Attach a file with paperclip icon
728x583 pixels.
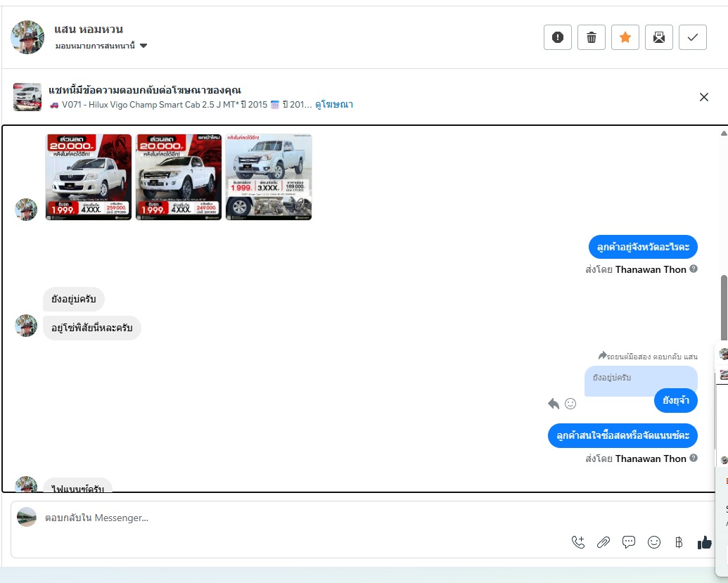pos(603,542)
